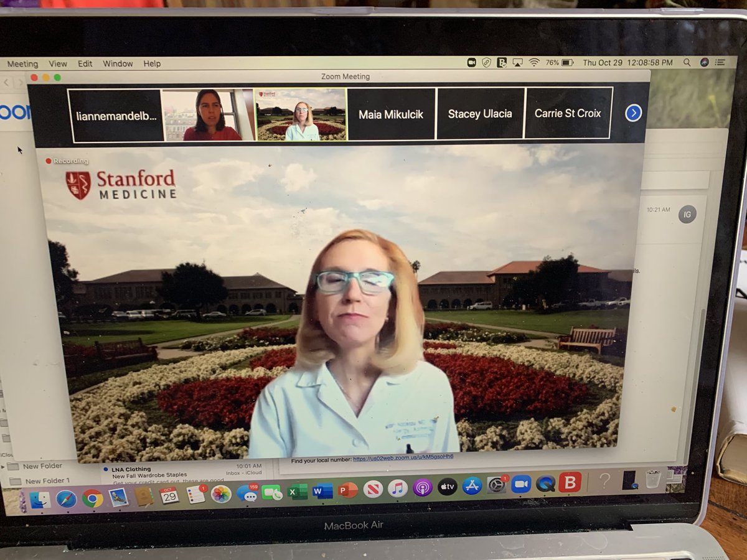747x560 pixels.
Task: Select the woman in red video thumbnail
Action: tap(209, 115)
